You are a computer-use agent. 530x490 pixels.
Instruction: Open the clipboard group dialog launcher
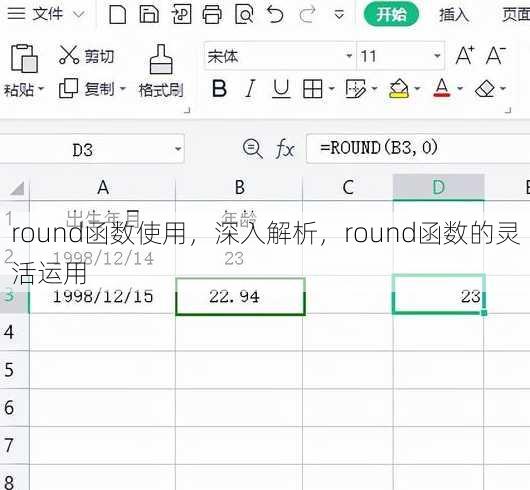[x=187, y=110]
